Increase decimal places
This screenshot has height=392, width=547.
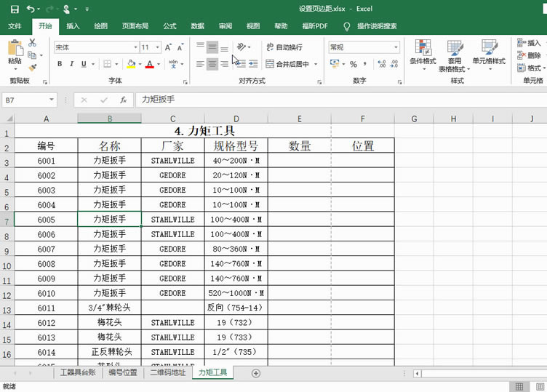coord(382,64)
